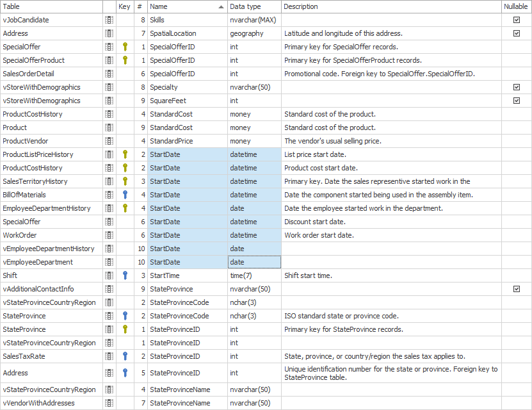
Task: Click the table icon next to WorkOrder
Action: click(x=109, y=235)
